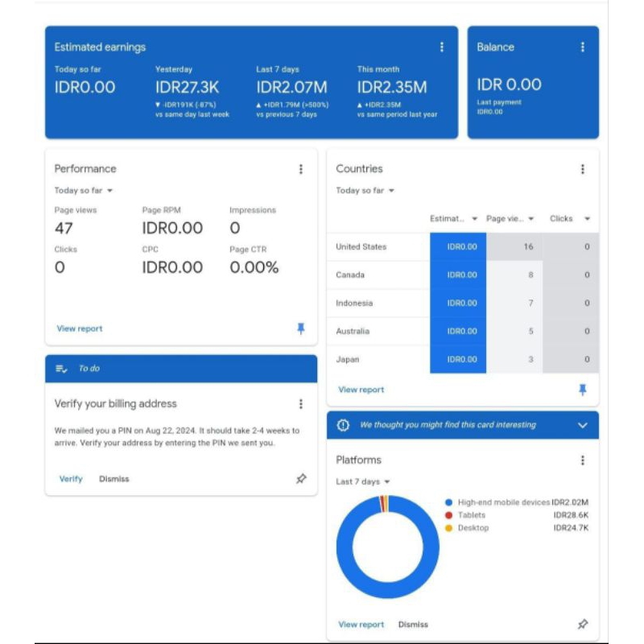Collapse the interesting card suggestion banner

(584, 424)
